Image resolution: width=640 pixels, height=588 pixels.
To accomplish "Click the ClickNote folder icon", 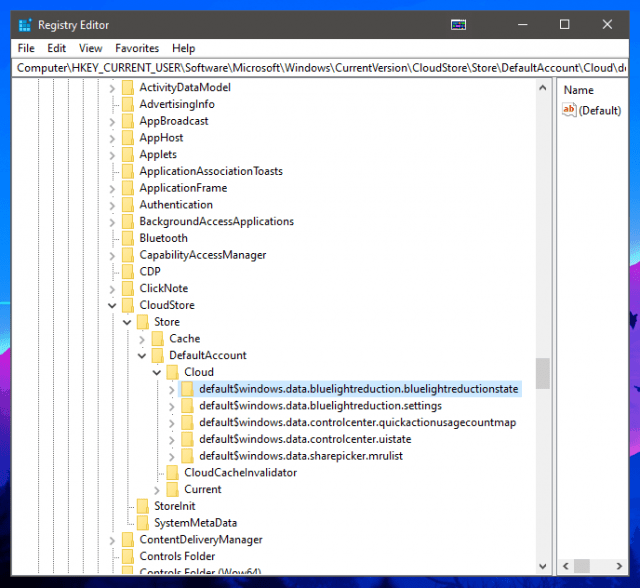I will [128, 288].
